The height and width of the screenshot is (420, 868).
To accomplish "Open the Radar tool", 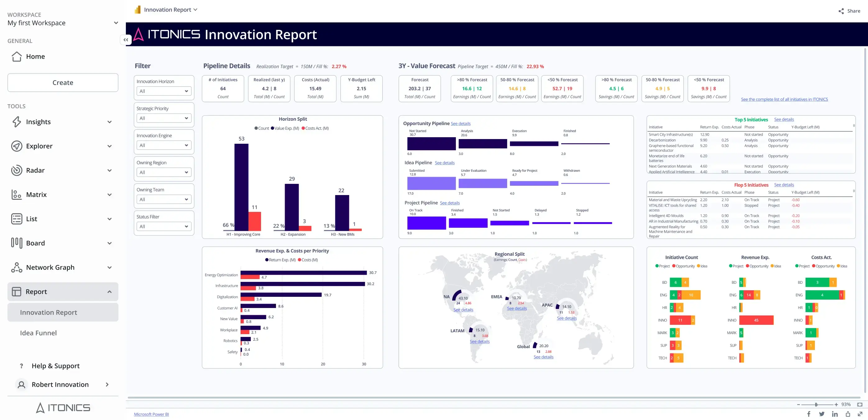I will [35, 170].
